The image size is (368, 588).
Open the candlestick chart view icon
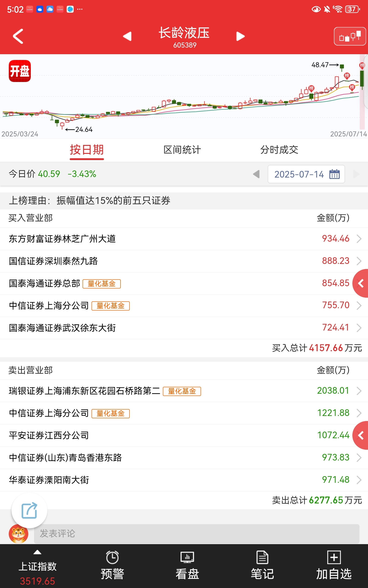tap(350, 36)
